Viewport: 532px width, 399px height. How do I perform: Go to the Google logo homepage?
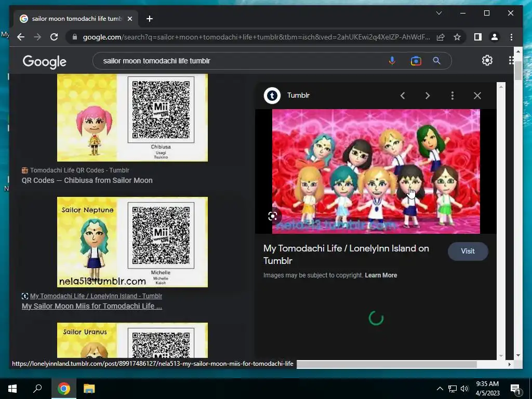coord(45,61)
